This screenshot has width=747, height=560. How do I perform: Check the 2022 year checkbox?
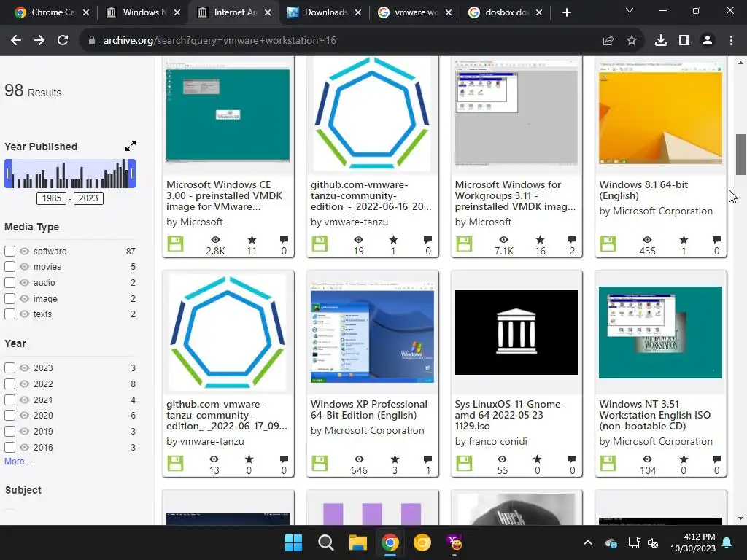pyautogui.click(x=9, y=384)
